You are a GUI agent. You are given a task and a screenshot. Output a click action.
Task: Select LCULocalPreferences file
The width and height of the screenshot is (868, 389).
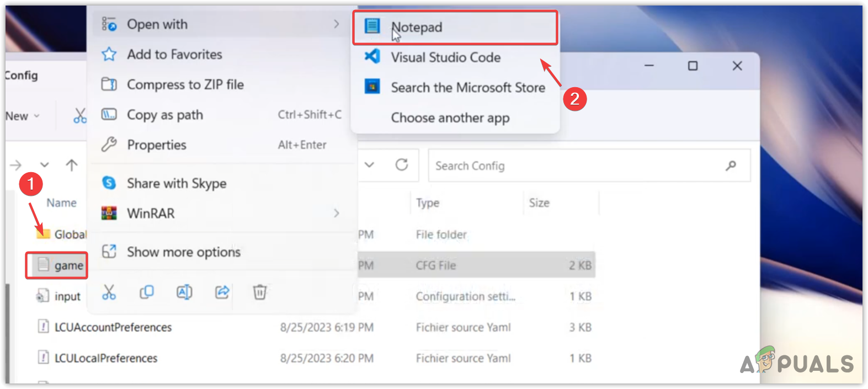pos(106,358)
